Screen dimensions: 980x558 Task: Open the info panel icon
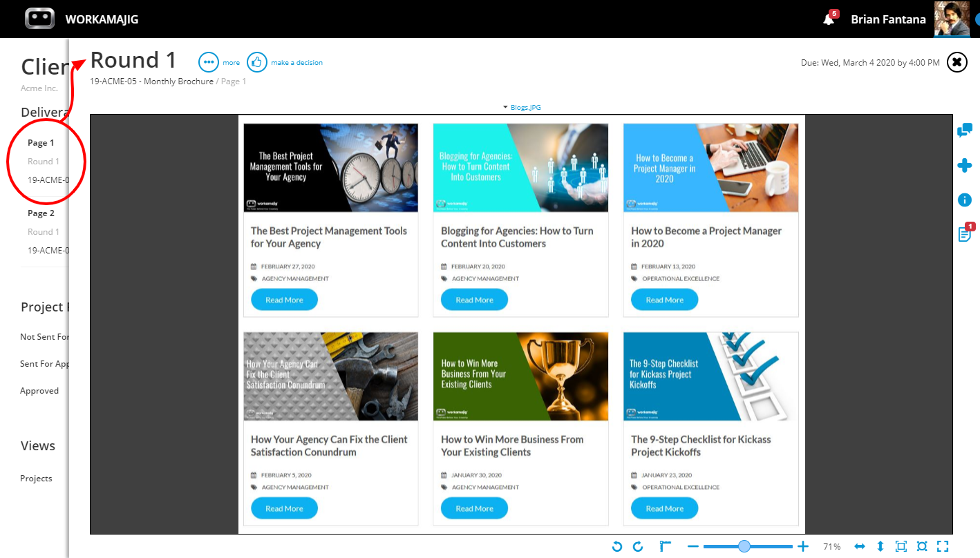tap(965, 200)
